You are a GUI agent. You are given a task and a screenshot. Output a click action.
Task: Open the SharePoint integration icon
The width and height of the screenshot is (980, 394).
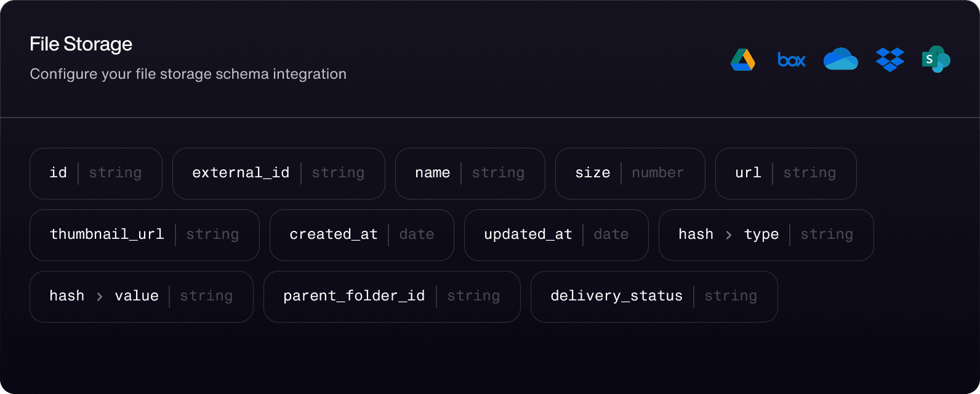click(x=936, y=60)
